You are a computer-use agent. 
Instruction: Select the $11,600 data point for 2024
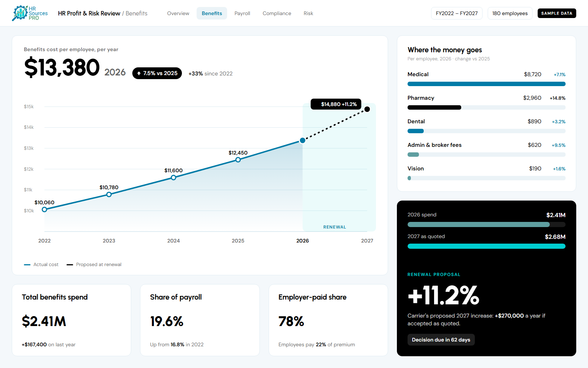pyautogui.click(x=173, y=177)
